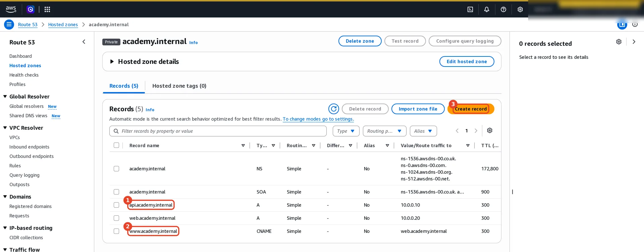Open the info circle icon at top right
The image size is (644, 252).
coord(635,24)
